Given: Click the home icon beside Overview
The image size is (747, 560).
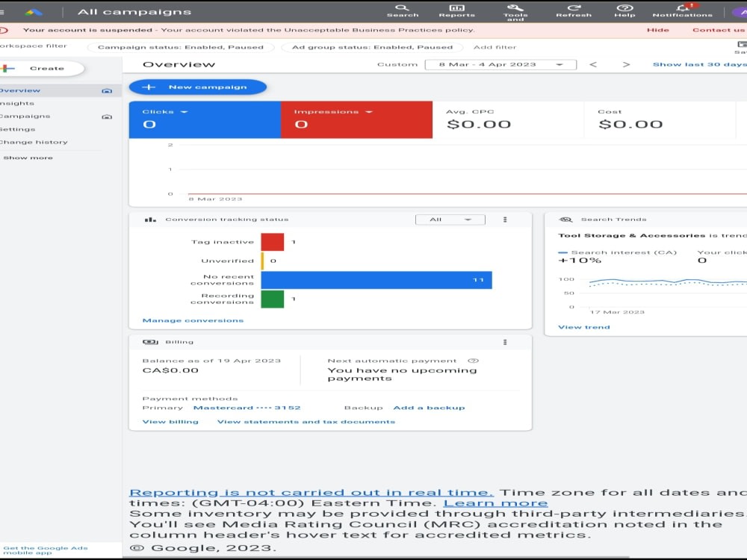Looking at the screenshot, I should [107, 90].
